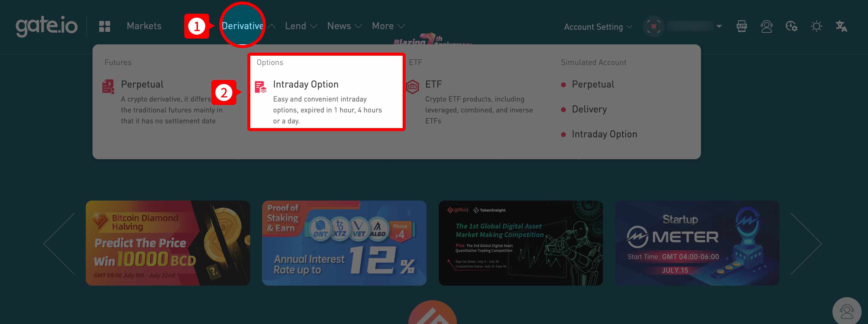The image size is (868, 324).
Task: Go to next banner with right arrow
Action: (806, 243)
